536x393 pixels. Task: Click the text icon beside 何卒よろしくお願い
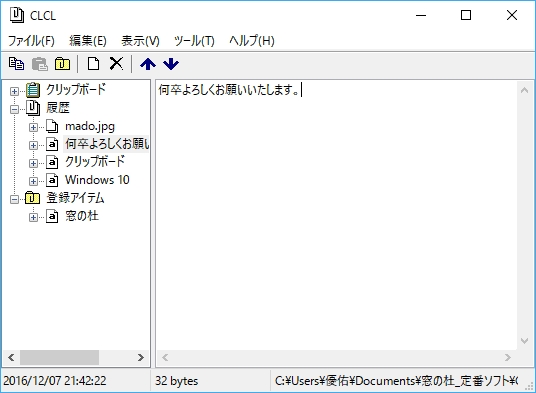click(x=52, y=144)
